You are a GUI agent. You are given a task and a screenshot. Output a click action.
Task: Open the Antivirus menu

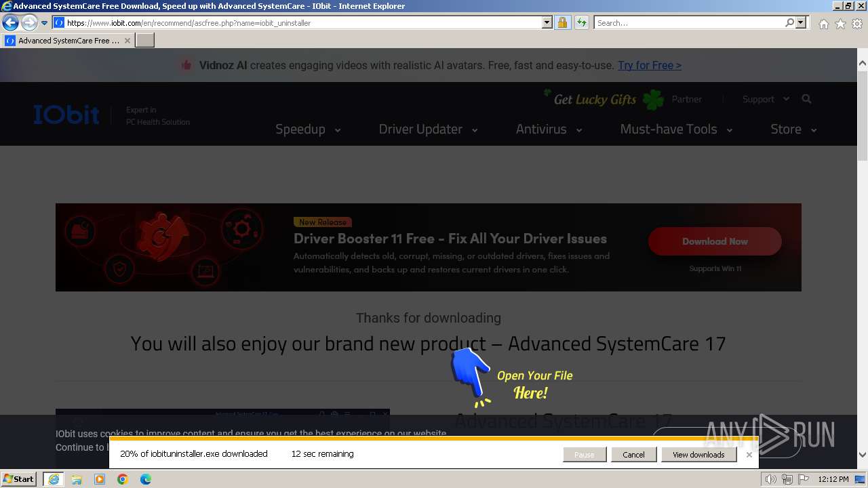pos(549,129)
